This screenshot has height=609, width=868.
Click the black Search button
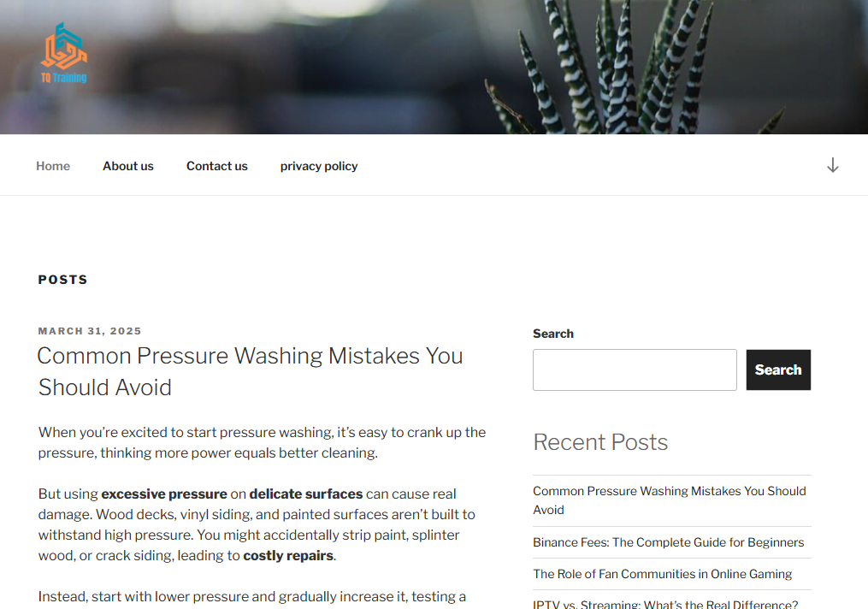[778, 370]
